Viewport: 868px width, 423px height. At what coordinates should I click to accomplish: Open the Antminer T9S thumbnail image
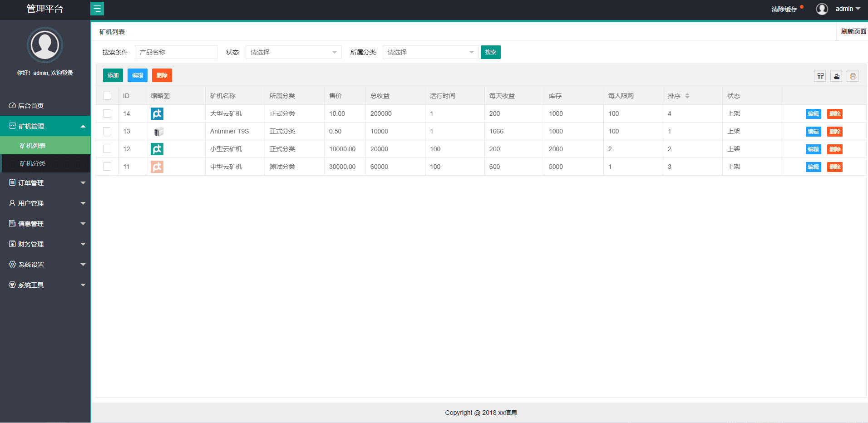pos(158,132)
